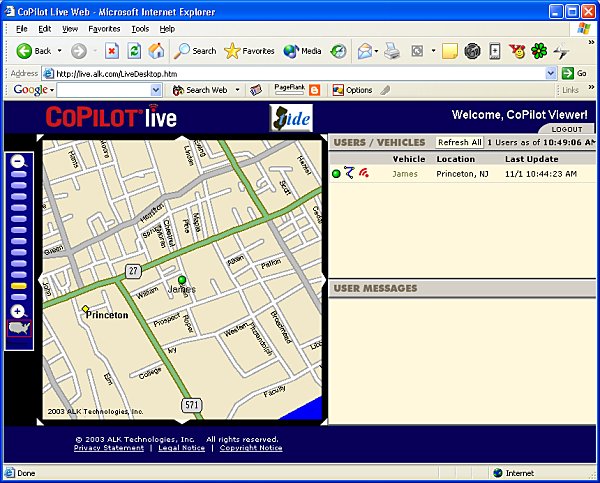Show full USA map view icon
Screen dimensions: 600x483
pyautogui.click(x=19, y=328)
